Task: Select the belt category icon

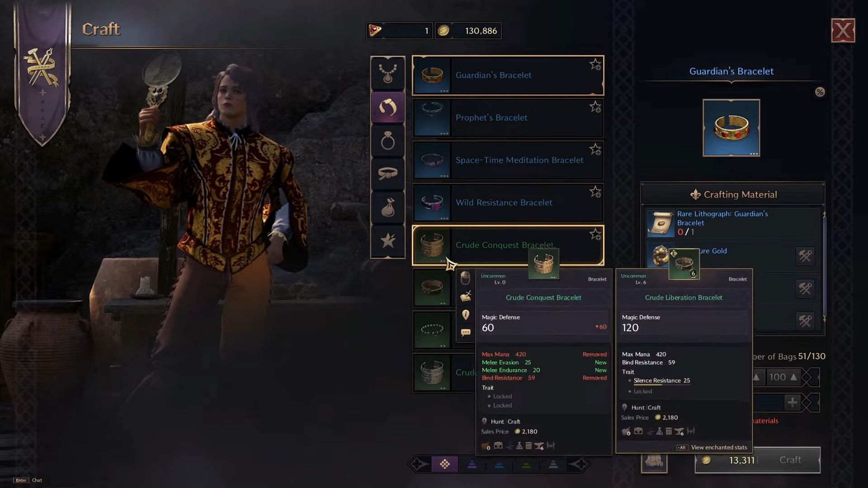Action: click(388, 174)
